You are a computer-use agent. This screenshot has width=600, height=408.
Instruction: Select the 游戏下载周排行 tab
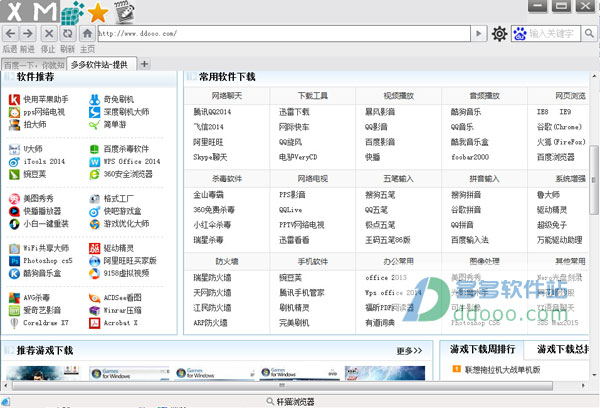point(482,349)
